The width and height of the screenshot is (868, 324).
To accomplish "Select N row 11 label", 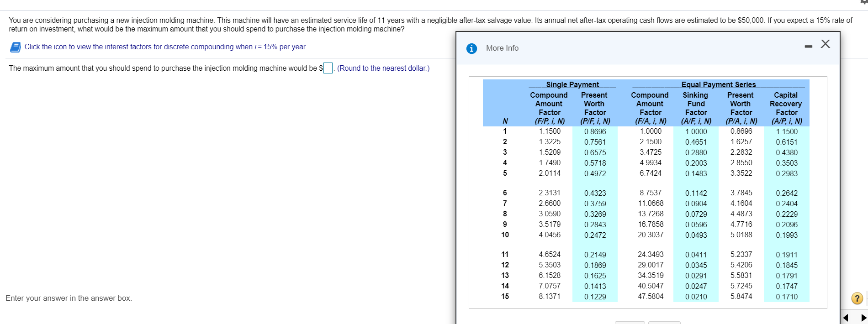I will (505, 255).
